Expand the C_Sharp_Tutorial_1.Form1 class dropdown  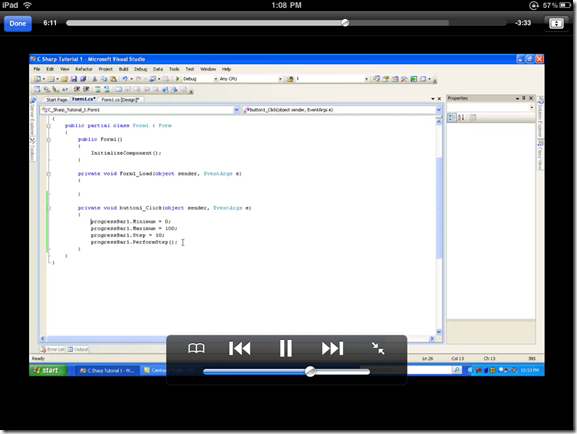click(x=236, y=110)
